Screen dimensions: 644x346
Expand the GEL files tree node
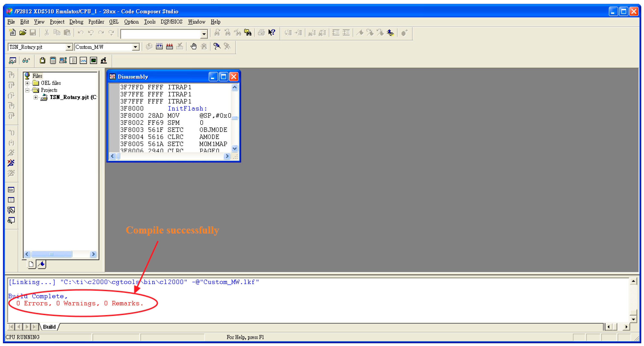pos(27,83)
